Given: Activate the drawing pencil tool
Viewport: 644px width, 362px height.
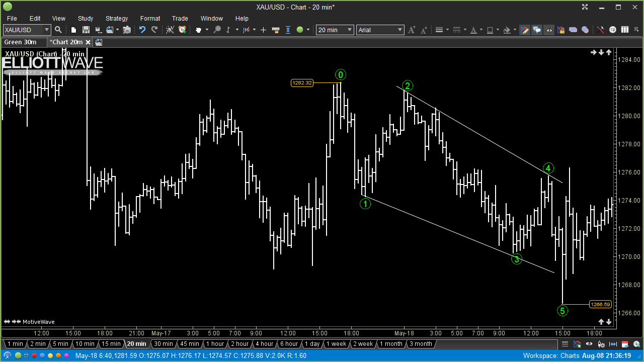Looking at the screenshot, I should point(525,30).
